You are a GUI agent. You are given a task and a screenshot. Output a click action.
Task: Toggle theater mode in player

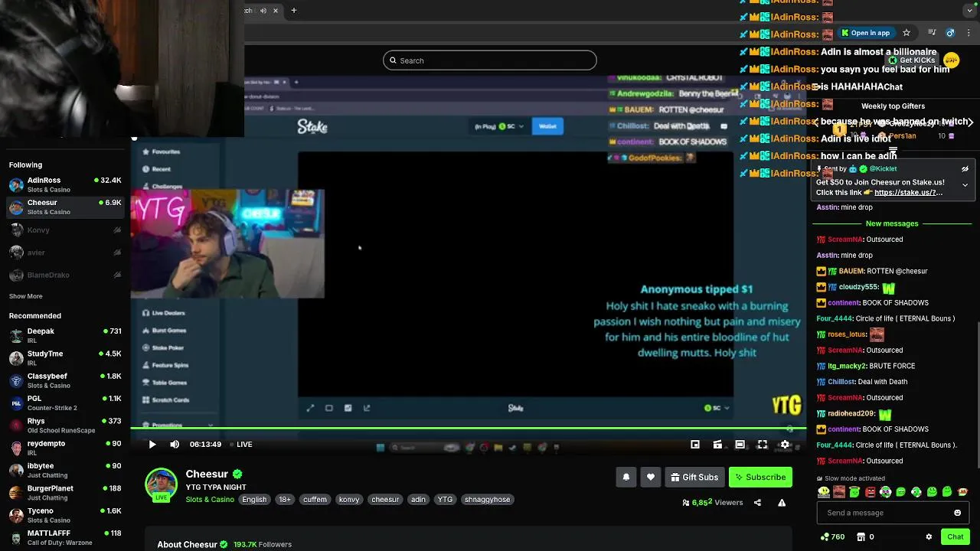740,445
